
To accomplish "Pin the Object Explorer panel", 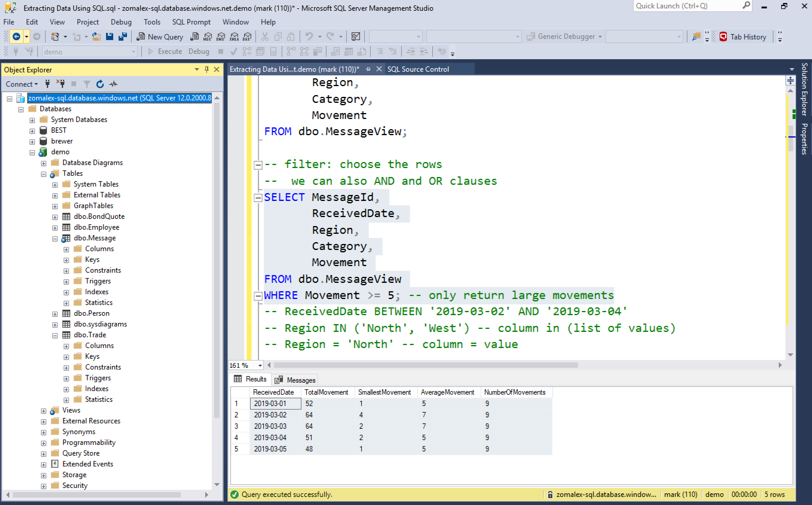I will coord(207,69).
